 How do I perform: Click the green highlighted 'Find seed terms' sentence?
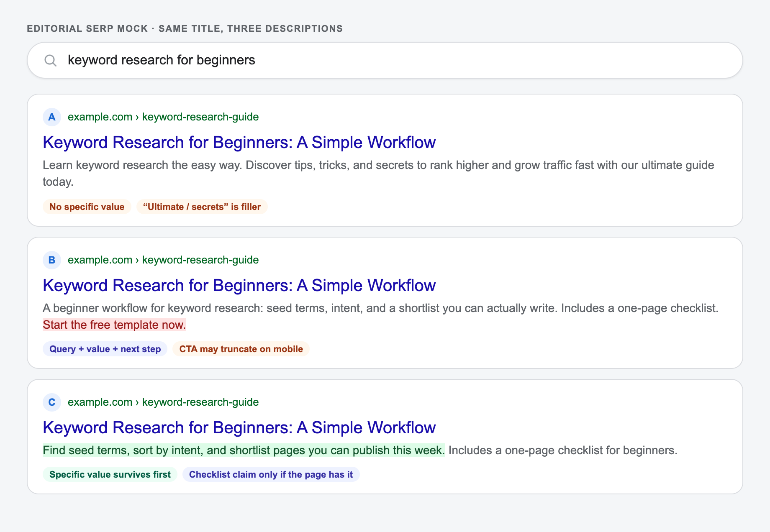[244, 450]
